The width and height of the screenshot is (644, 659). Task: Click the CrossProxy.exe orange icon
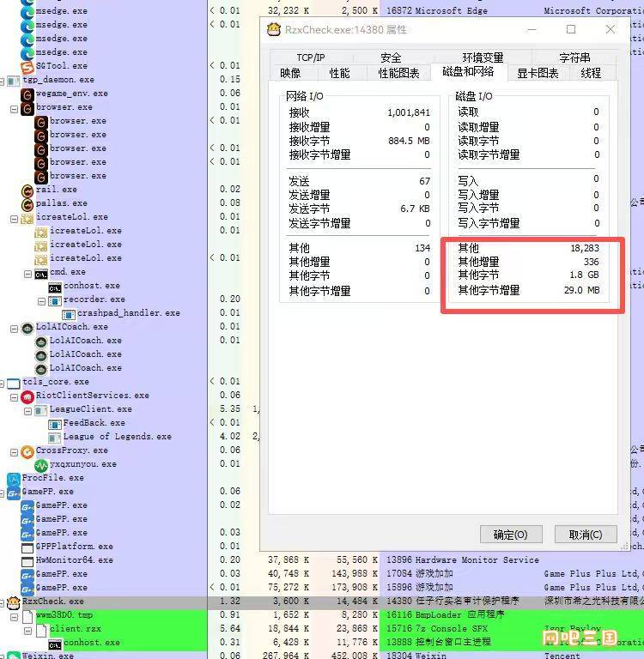pos(27,450)
